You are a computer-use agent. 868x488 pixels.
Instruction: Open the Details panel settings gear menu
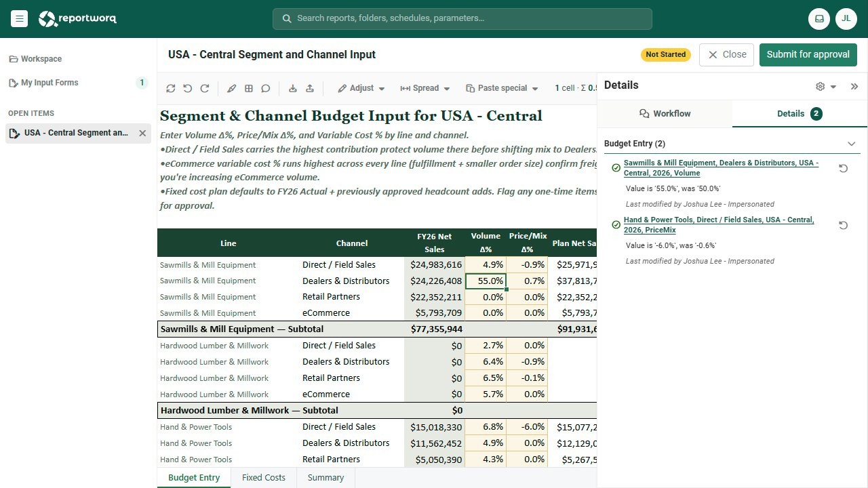click(826, 86)
